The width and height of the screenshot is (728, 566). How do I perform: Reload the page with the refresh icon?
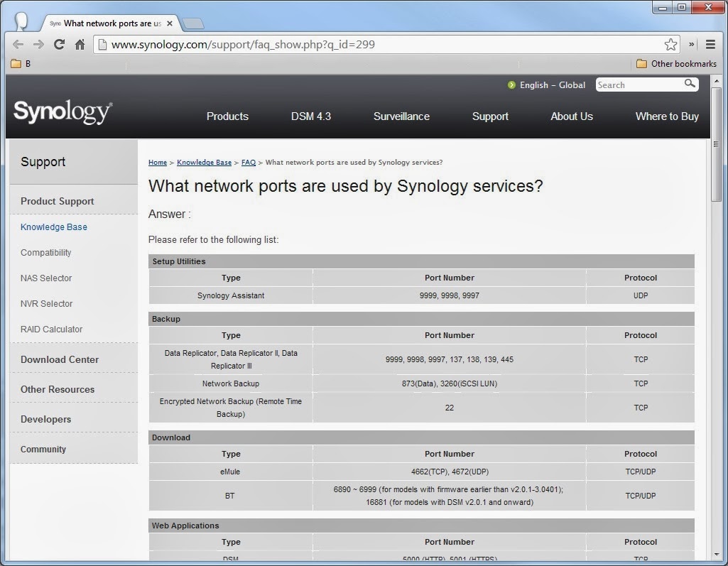click(59, 45)
